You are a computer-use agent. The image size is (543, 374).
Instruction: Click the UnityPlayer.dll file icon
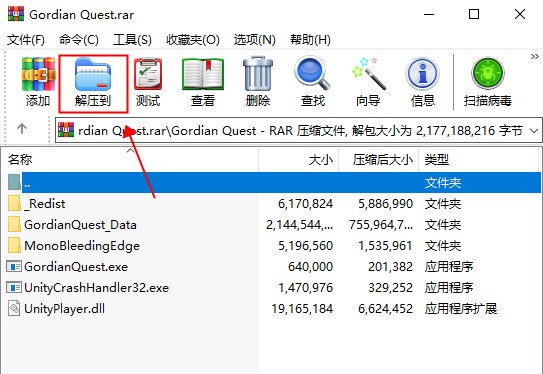click(x=14, y=308)
